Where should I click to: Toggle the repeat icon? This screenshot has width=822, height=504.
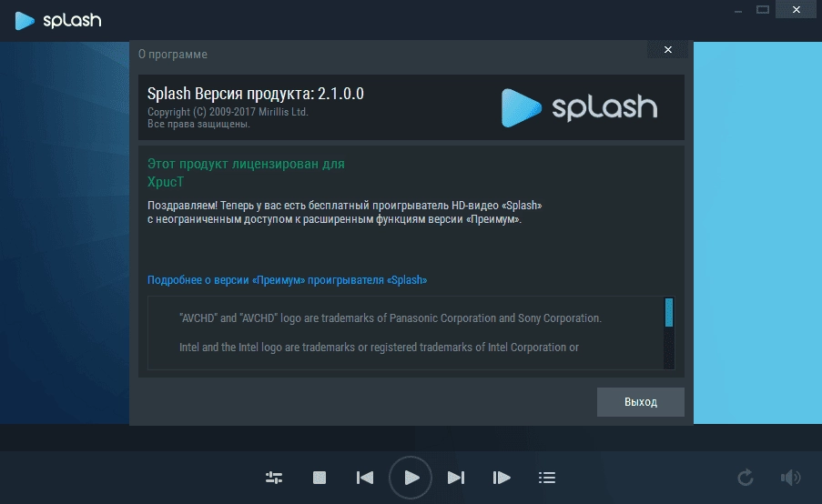pos(746,478)
